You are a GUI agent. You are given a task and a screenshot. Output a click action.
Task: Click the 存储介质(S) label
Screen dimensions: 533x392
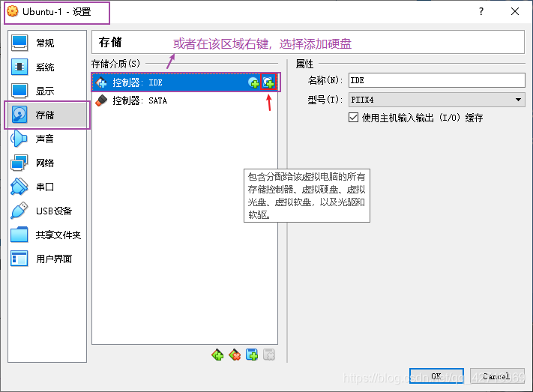point(115,64)
